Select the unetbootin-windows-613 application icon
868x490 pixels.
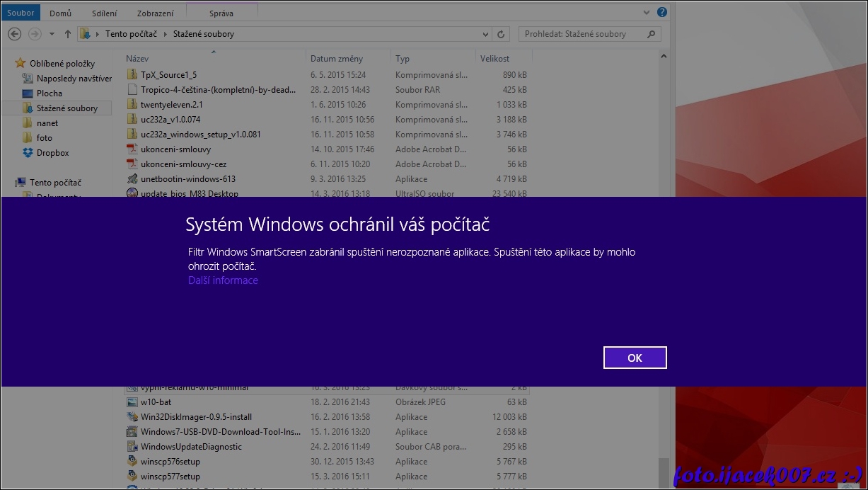tap(132, 179)
